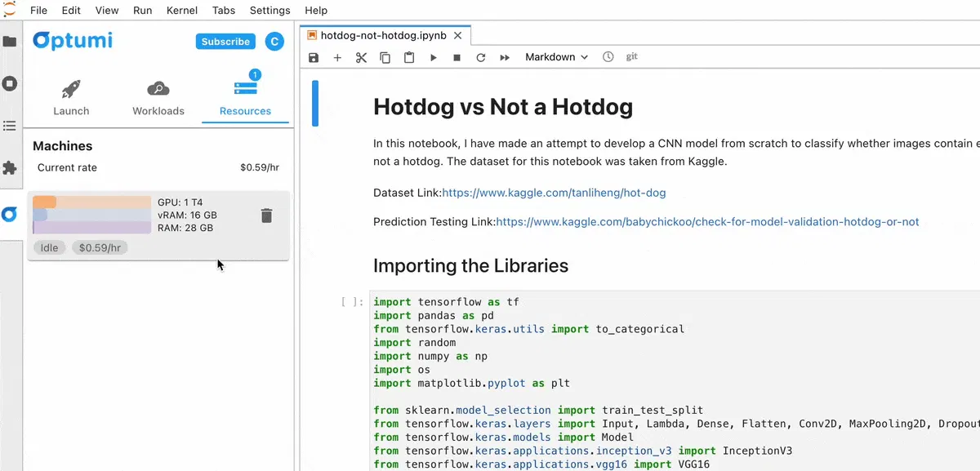The image size is (980, 471).
Task: Click the Current rate label
Action: tap(67, 167)
